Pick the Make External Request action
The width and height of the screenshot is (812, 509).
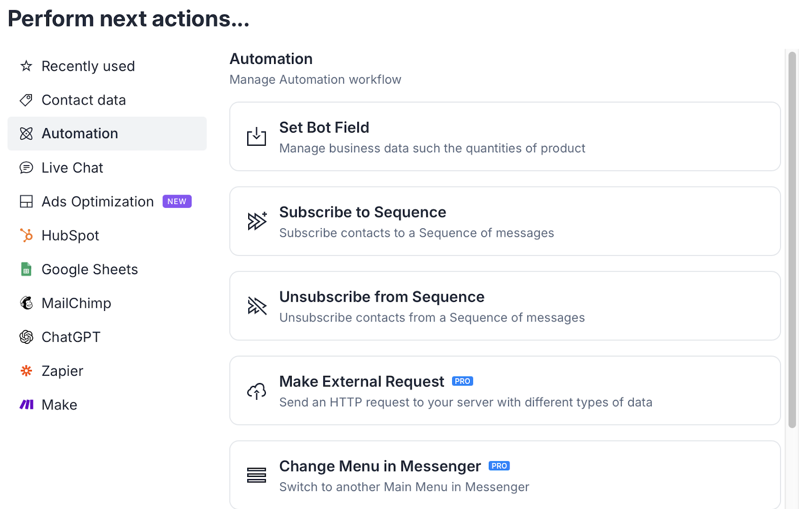(504, 391)
